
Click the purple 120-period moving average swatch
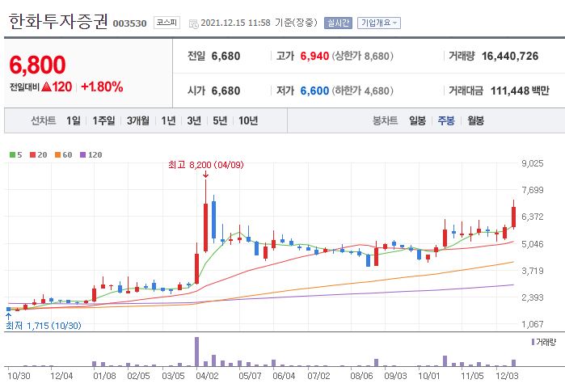tap(83, 155)
